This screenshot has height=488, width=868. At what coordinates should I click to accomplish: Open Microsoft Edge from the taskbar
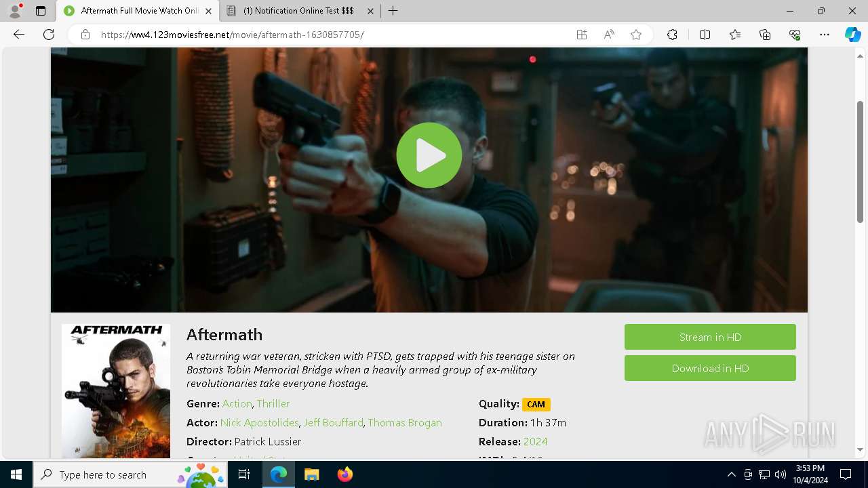pos(279,474)
